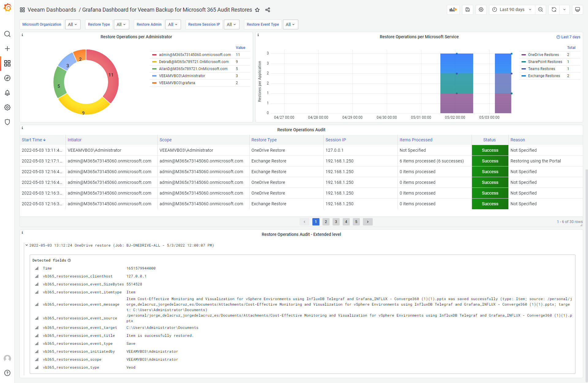This screenshot has width=588, height=383.
Task: Open the Grafana home logo
Action: pos(7,7)
